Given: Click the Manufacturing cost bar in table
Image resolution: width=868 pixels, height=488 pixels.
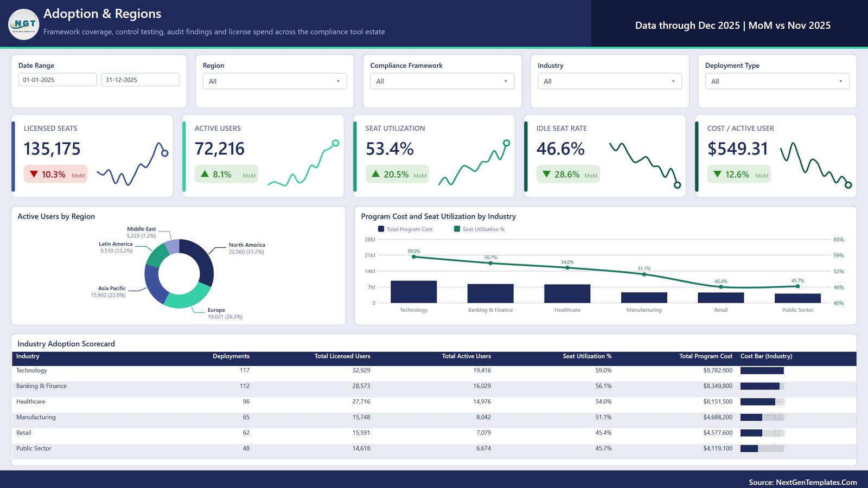Looking at the screenshot, I should [x=762, y=418].
